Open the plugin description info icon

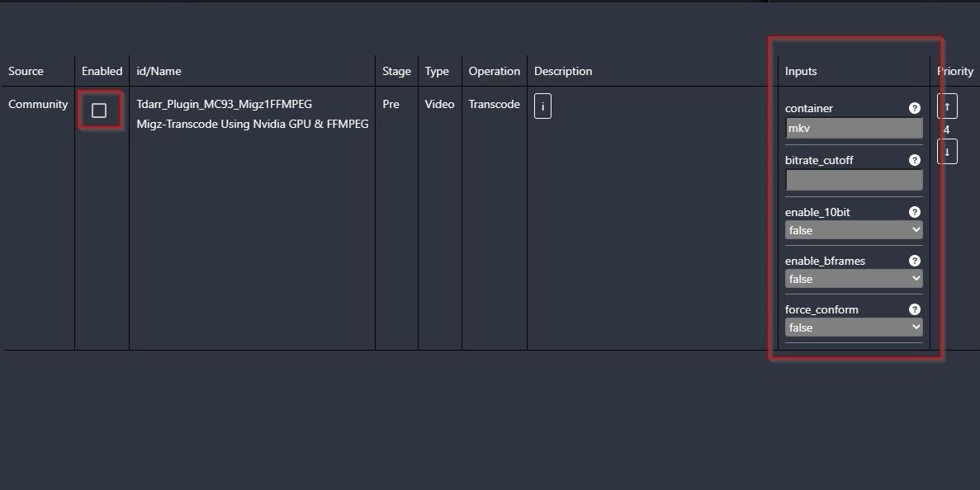pyautogui.click(x=542, y=106)
